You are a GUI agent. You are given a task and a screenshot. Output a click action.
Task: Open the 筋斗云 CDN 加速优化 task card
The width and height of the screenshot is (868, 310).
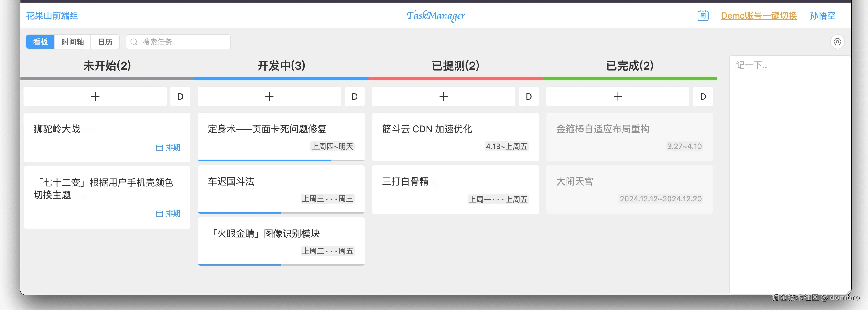point(455,136)
